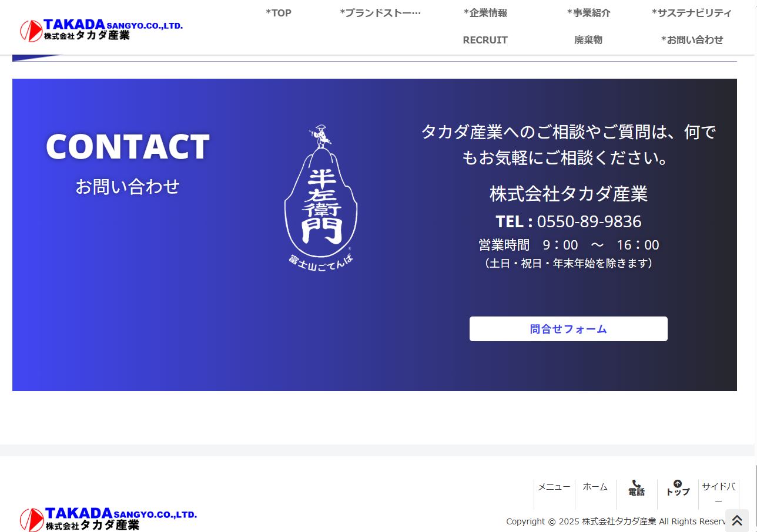Click the footer メニュー link

tap(554, 487)
